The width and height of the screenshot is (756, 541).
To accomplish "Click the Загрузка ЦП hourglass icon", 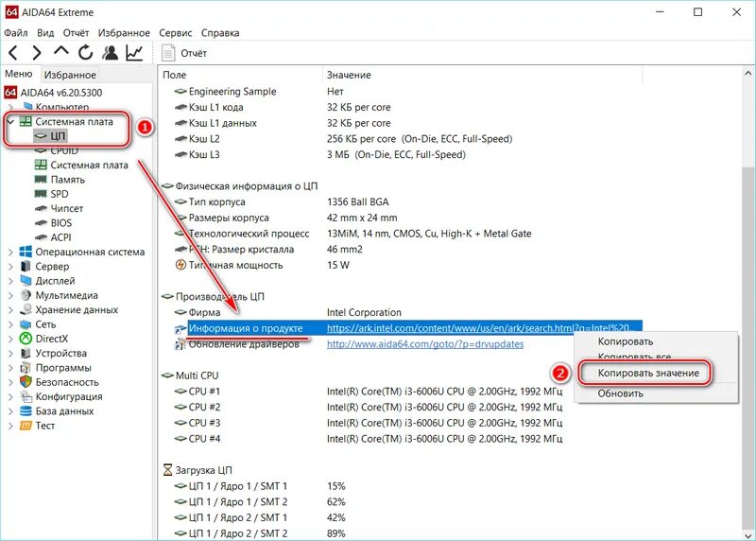I will [167, 470].
